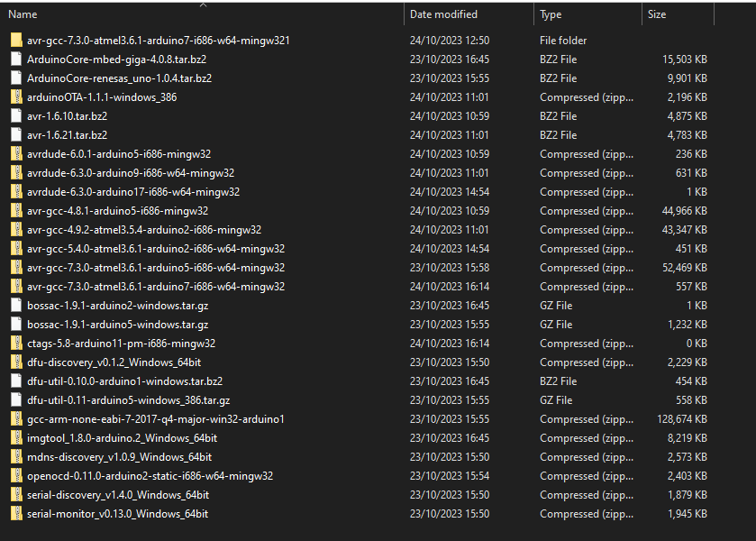This screenshot has width=756, height=541.
Task: Click the ArduinoCore-mbed-giga-4.0.8.tar.bz2 file icon
Action: tap(16, 60)
